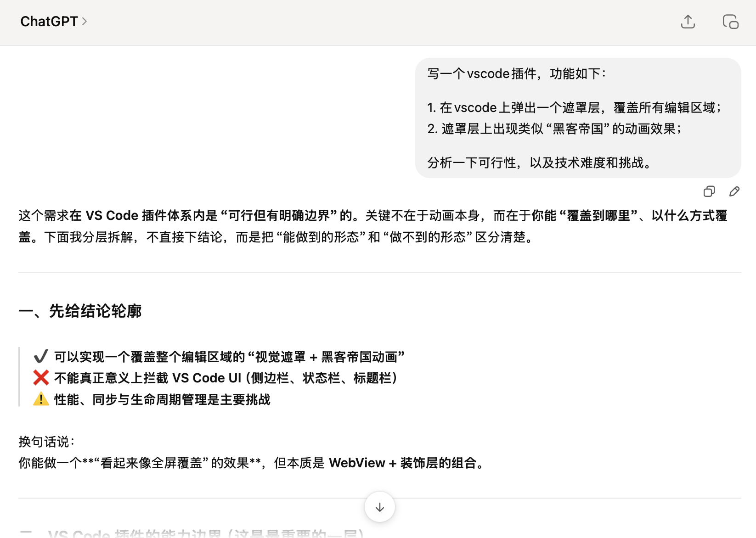
Task: Copy the user message with copy icon
Action: coord(709,191)
